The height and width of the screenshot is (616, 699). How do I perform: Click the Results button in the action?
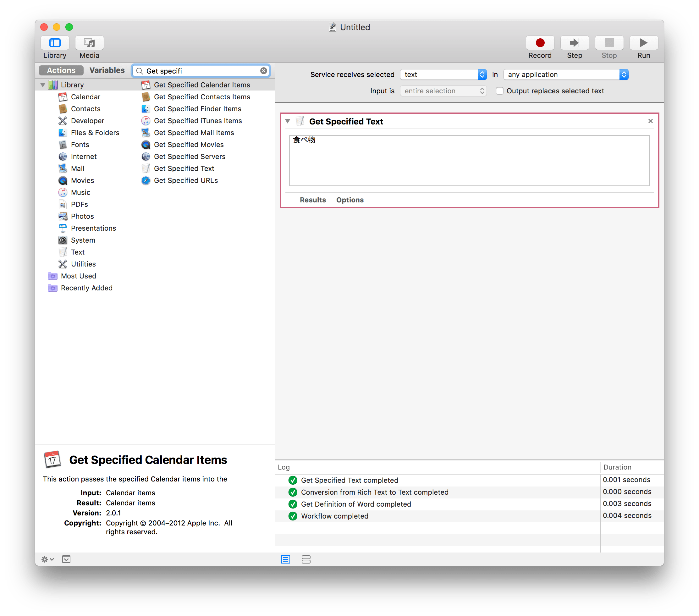312,200
